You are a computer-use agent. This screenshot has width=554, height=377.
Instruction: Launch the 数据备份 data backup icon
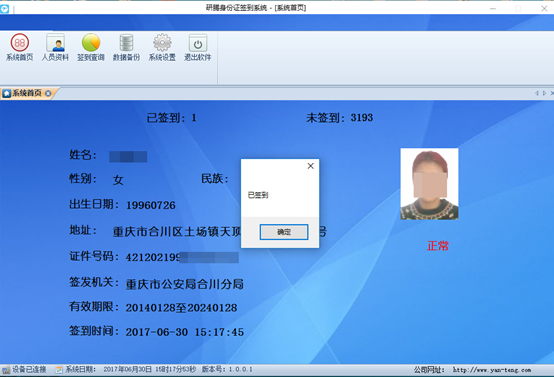pyautogui.click(x=126, y=47)
